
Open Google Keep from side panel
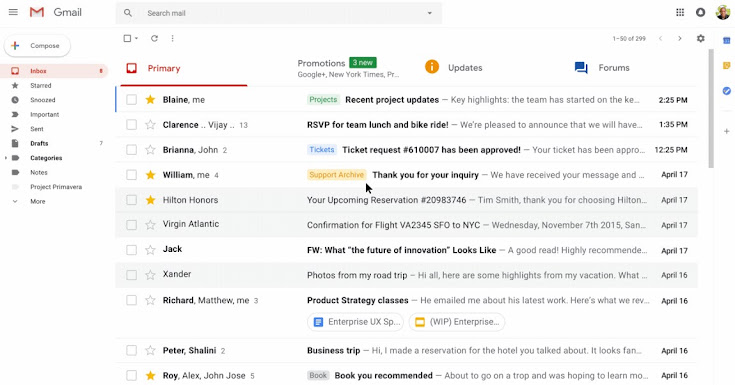pyautogui.click(x=727, y=66)
